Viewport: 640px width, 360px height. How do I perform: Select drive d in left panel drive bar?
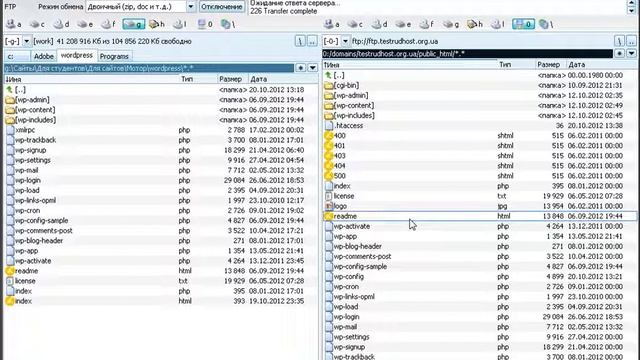tap(61, 24)
